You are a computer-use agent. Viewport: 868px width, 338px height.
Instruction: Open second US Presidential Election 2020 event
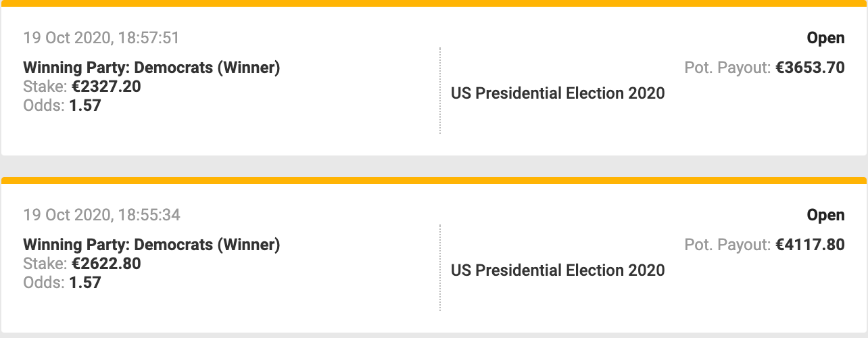click(558, 270)
